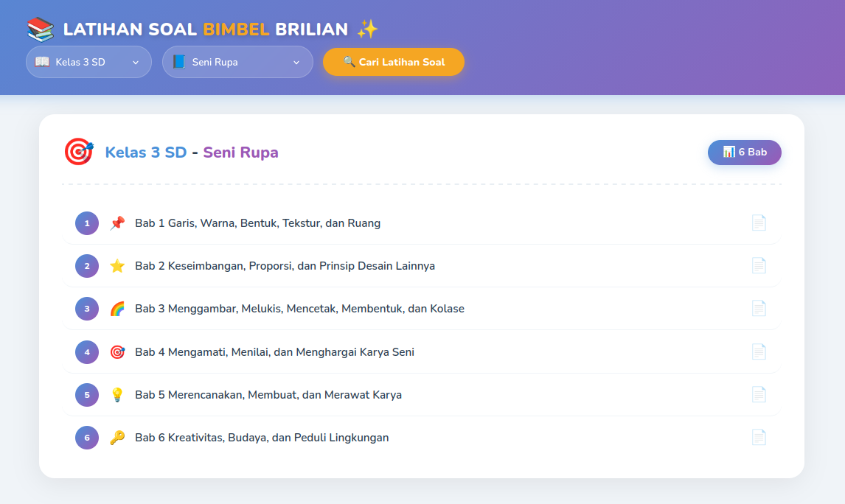Click the number 4 circle badge
This screenshot has height=504, width=845.
pyautogui.click(x=87, y=352)
